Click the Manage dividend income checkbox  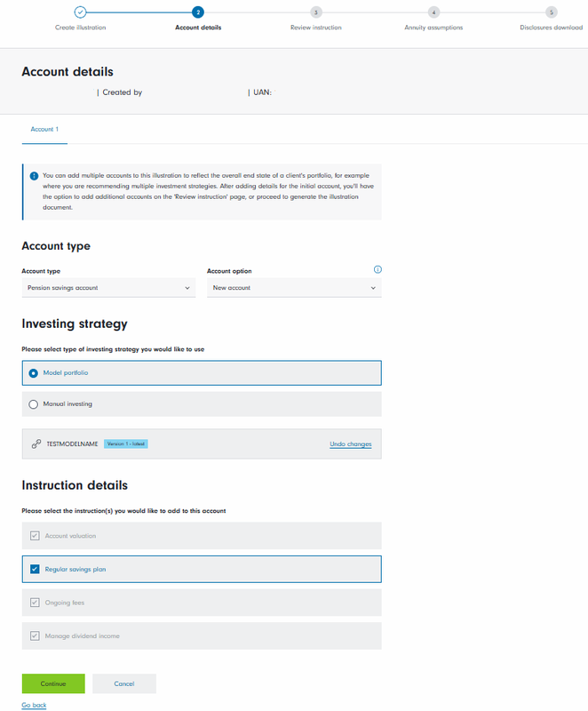pos(35,635)
